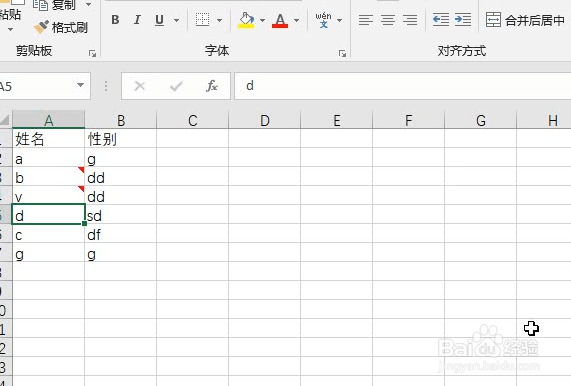Screen dimensions: 571x386
Task: Open 字体 font dialog launcher
Action: [x=342, y=54]
